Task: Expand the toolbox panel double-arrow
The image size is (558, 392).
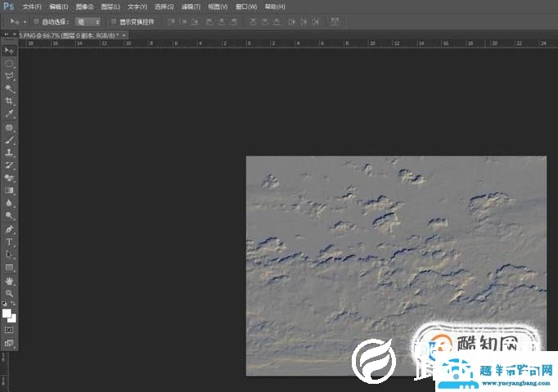Action: 7,35
